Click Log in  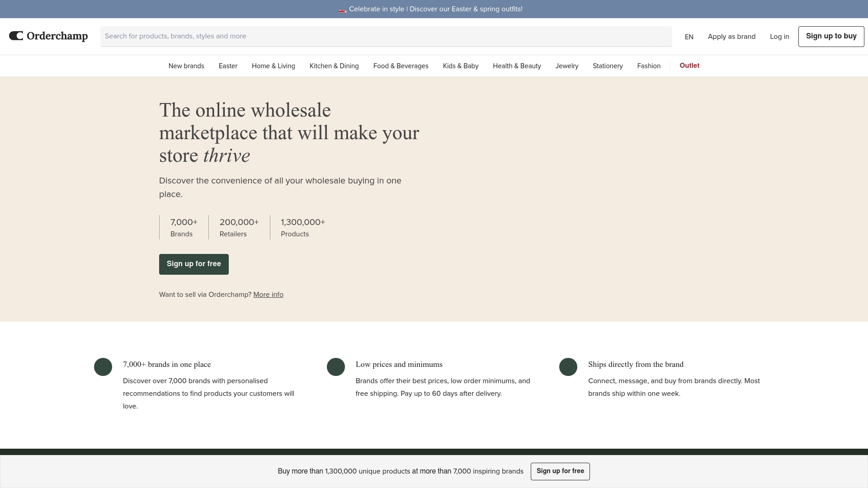779,37
